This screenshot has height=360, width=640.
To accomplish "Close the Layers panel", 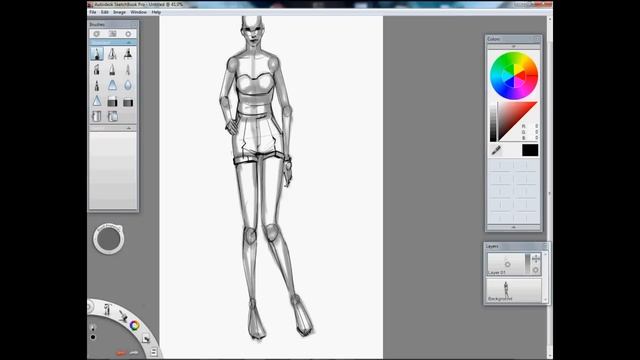I will [x=544, y=246].
